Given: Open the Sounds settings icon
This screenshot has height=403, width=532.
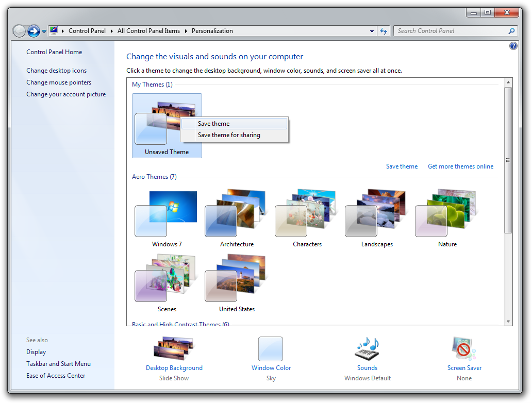Looking at the screenshot, I should (367, 349).
